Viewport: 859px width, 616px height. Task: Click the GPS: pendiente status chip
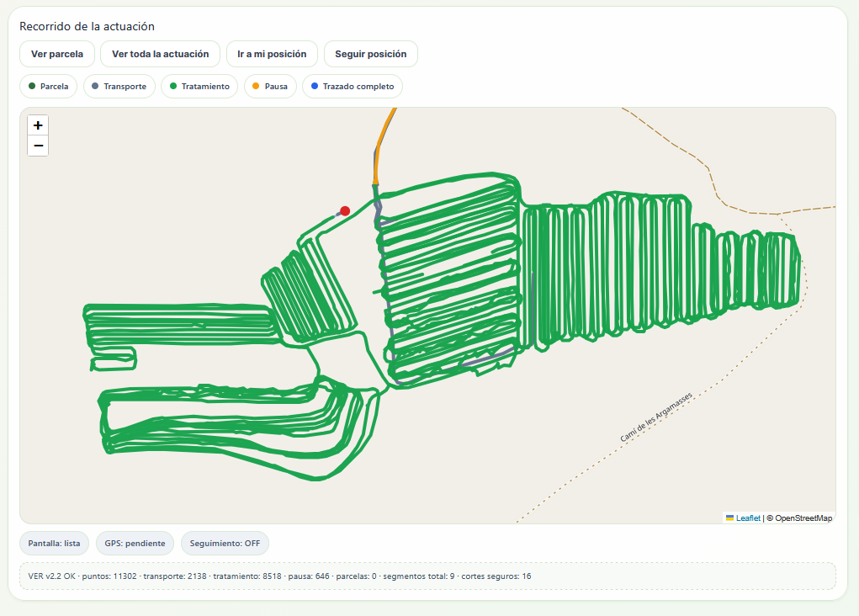[135, 543]
